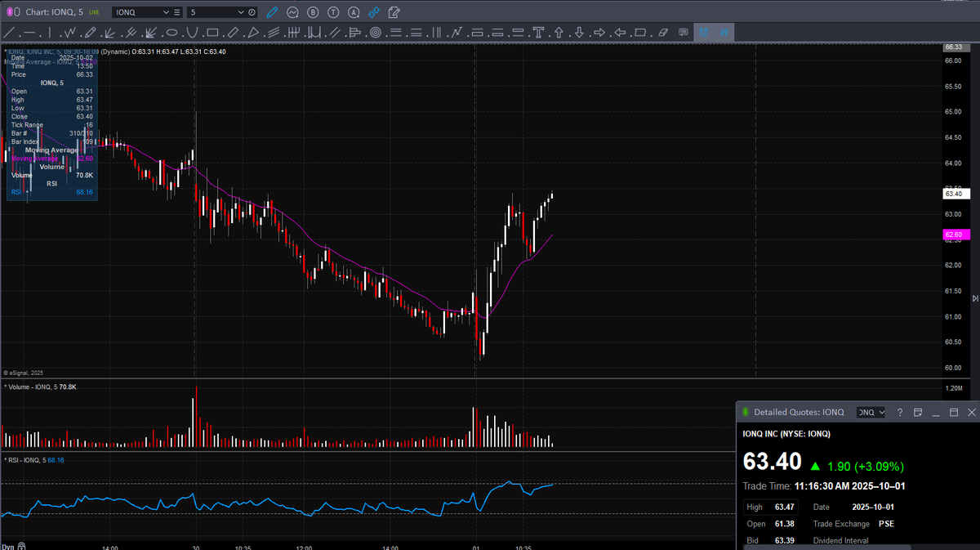The width and height of the screenshot is (980, 550).
Task: Click the circled B toolbar icon
Action: coord(313,12)
